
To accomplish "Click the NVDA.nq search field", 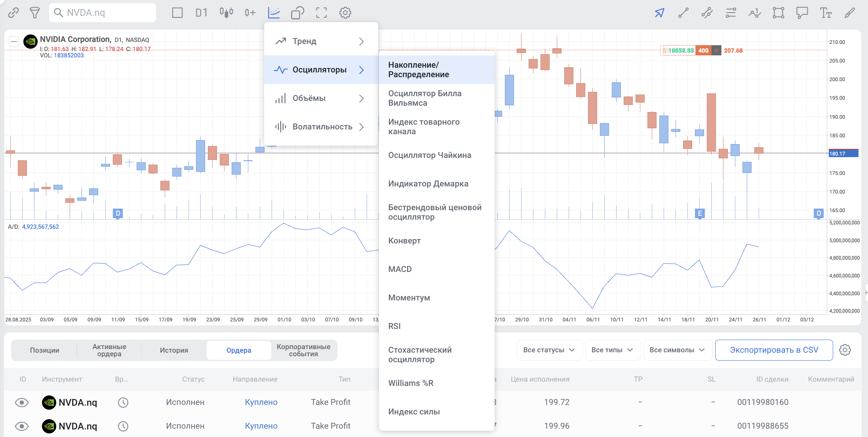I will point(103,13).
